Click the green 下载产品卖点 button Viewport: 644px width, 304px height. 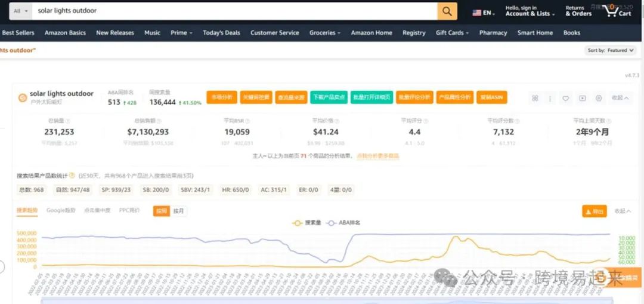[329, 97]
